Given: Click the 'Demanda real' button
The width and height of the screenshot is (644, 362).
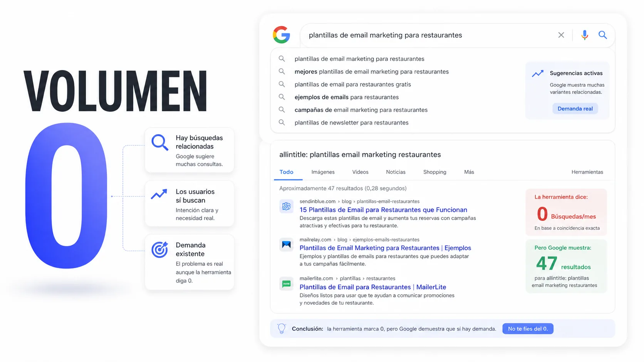Looking at the screenshot, I should point(575,108).
